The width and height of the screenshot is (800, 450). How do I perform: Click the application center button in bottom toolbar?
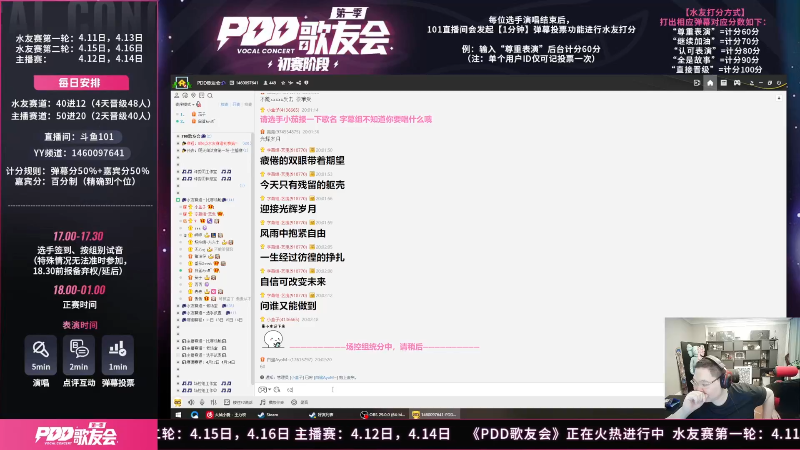238,402
